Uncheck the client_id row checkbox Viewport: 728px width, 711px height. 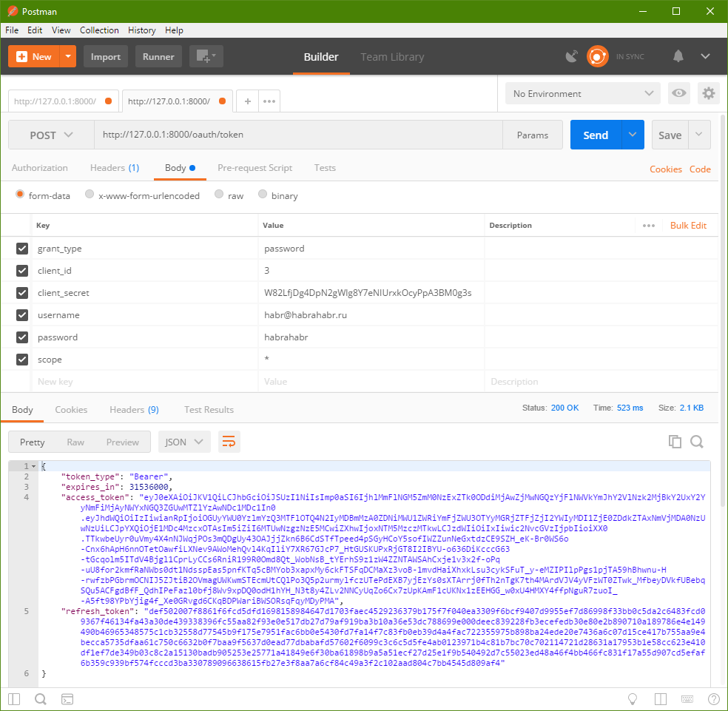(21, 270)
